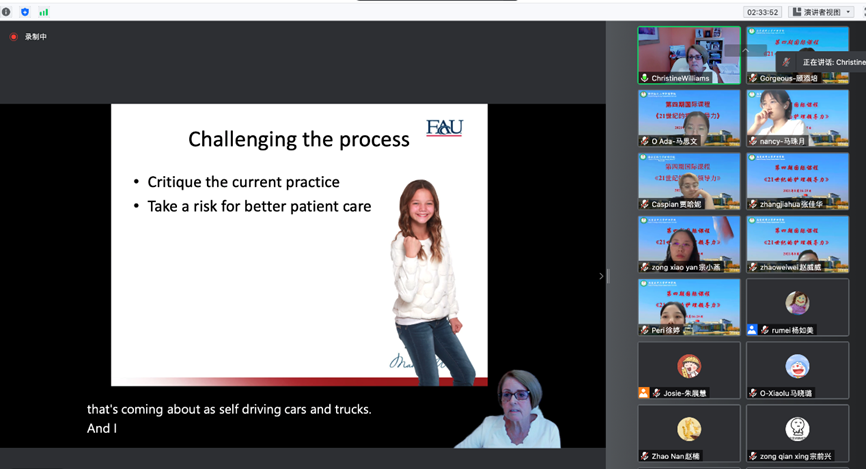Click the orange contact icon beside Josie
The height and width of the screenshot is (469, 866).
645,393
